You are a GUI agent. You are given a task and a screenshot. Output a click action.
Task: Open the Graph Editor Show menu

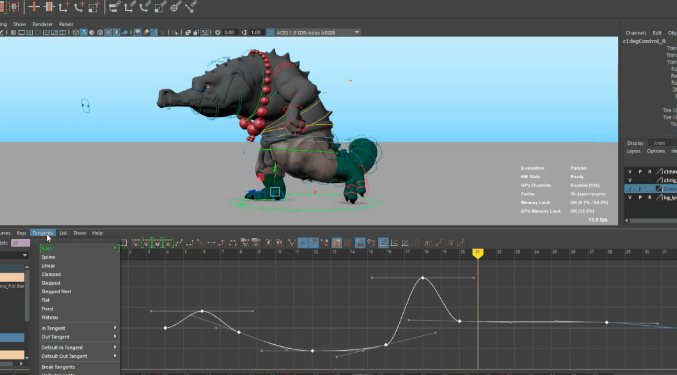tap(79, 233)
